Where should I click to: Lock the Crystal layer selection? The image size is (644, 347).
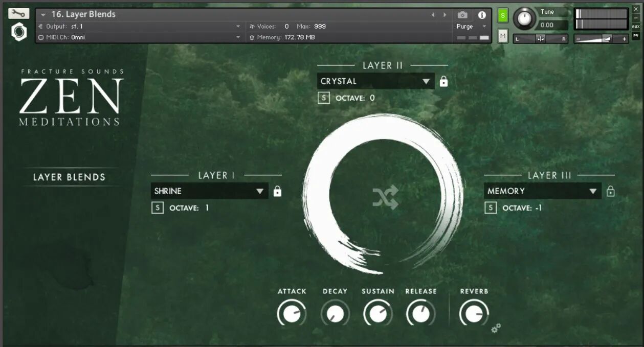pos(443,81)
